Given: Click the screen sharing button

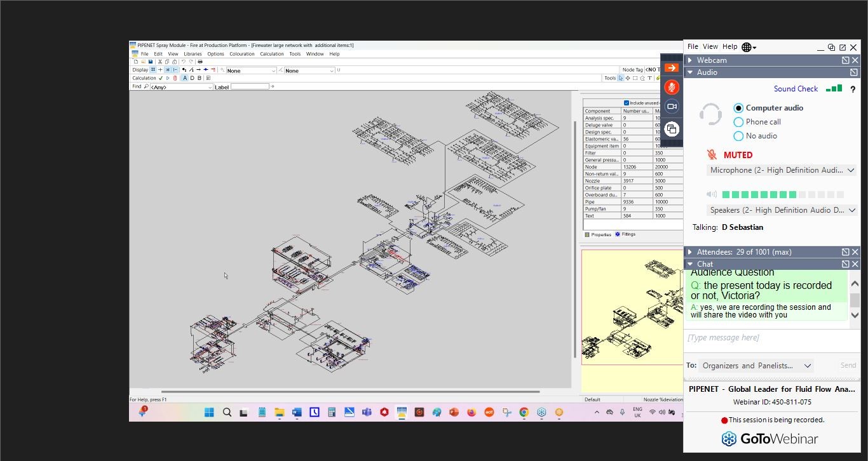Looking at the screenshot, I should (672, 129).
